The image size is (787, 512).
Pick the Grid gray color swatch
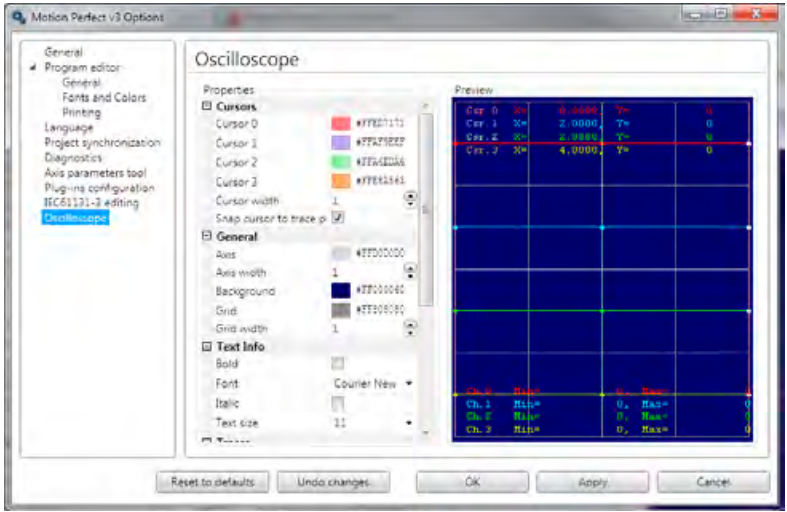tap(341, 310)
